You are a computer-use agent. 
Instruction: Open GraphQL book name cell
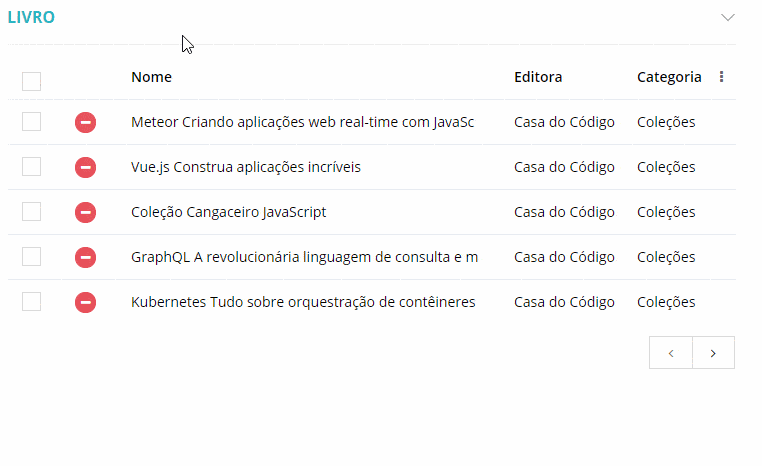[x=304, y=257]
